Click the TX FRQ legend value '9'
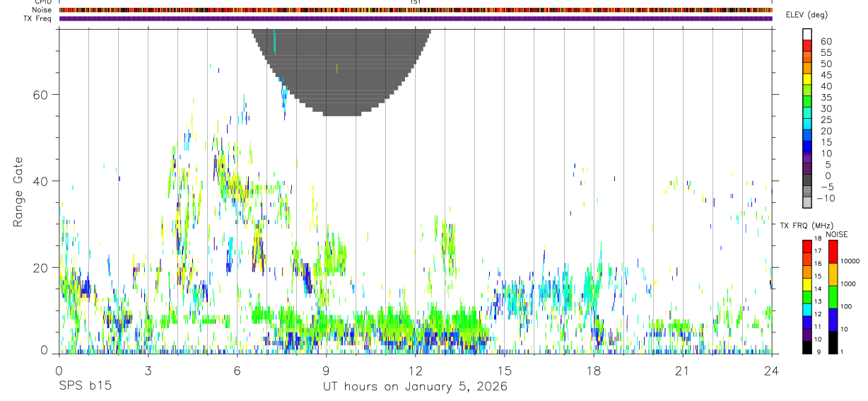Screen dimensions: 868x401 [819, 352]
